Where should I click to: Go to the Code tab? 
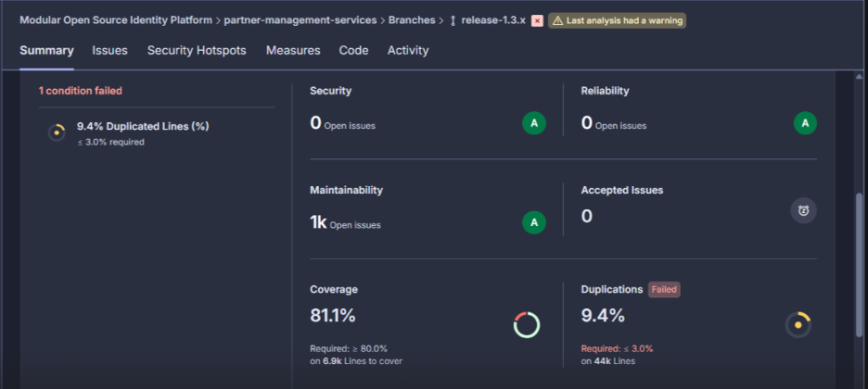(353, 51)
